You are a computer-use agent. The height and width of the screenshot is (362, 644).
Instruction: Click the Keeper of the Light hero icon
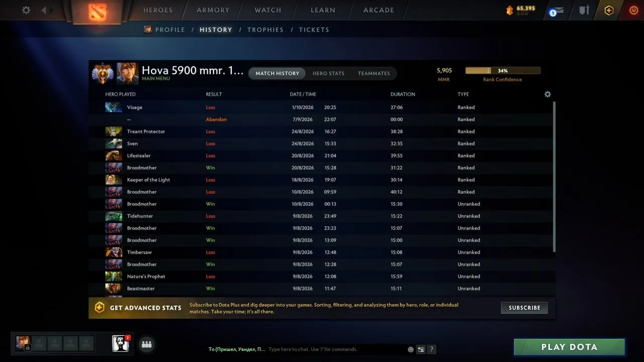pyautogui.click(x=114, y=180)
